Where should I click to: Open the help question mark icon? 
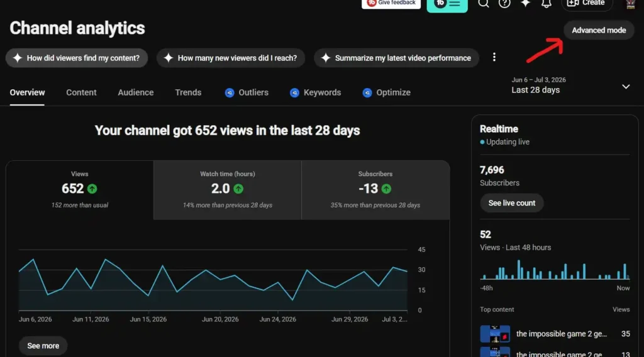(x=504, y=3)
